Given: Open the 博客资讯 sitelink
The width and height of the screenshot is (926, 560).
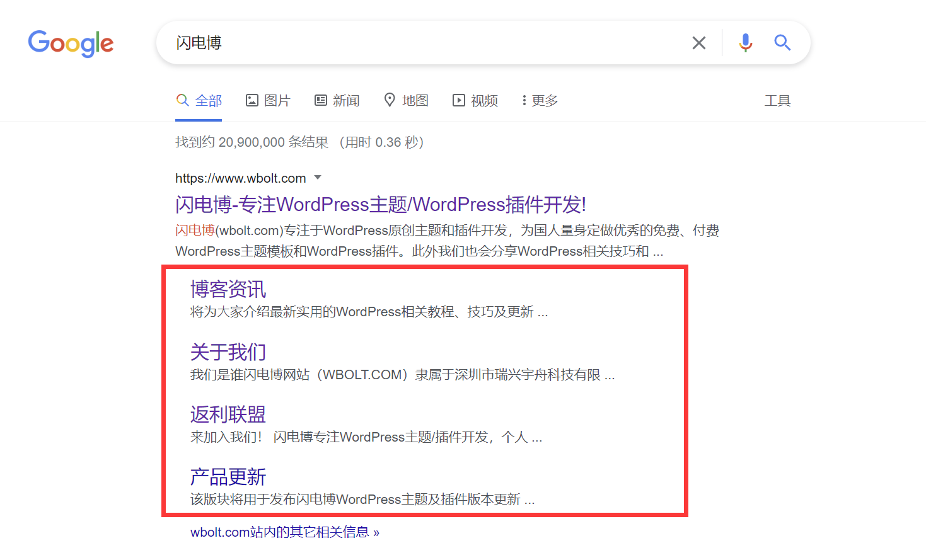Looking at the screenshot, I should [228, 289].
